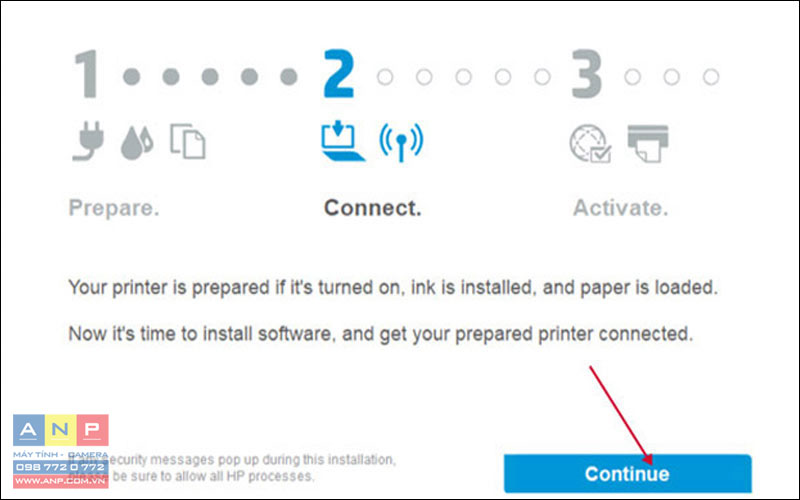
Task: Select the ink drops icon
Action: [x=137, y=142]
